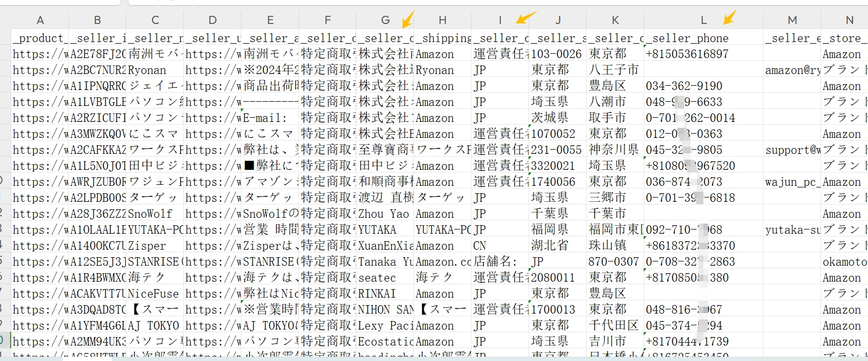Click email cell "support@w"
Viewport: 868px width, 361px height.
click(x=792, y=150)
